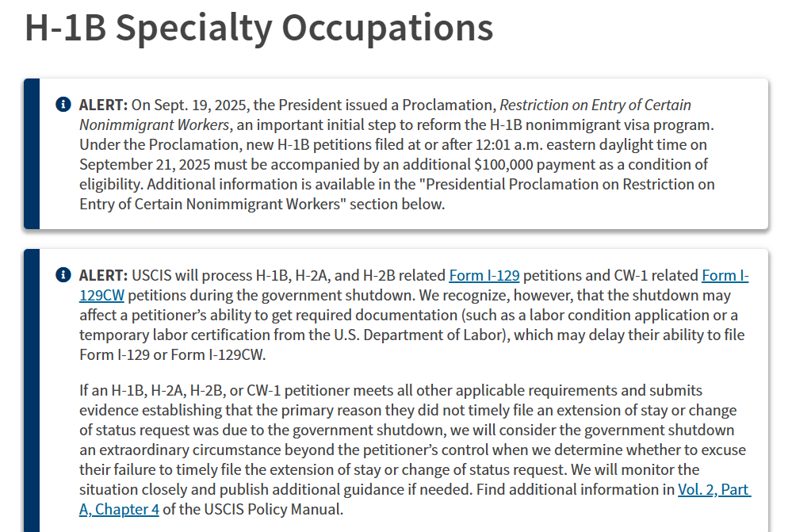Follow the Form I-129CW link
The height and width of the screenshot is (532, 792).
pos(725,277)
